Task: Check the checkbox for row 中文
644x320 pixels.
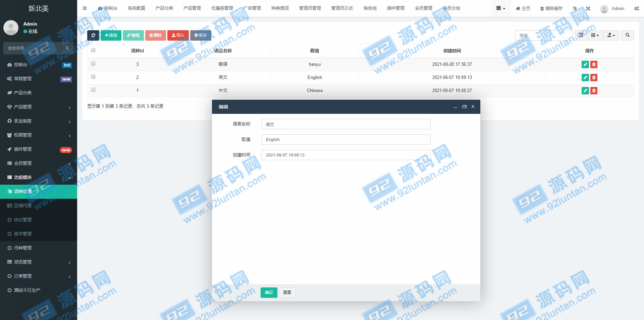Action: pyautogui.click(x=93, y=90)
